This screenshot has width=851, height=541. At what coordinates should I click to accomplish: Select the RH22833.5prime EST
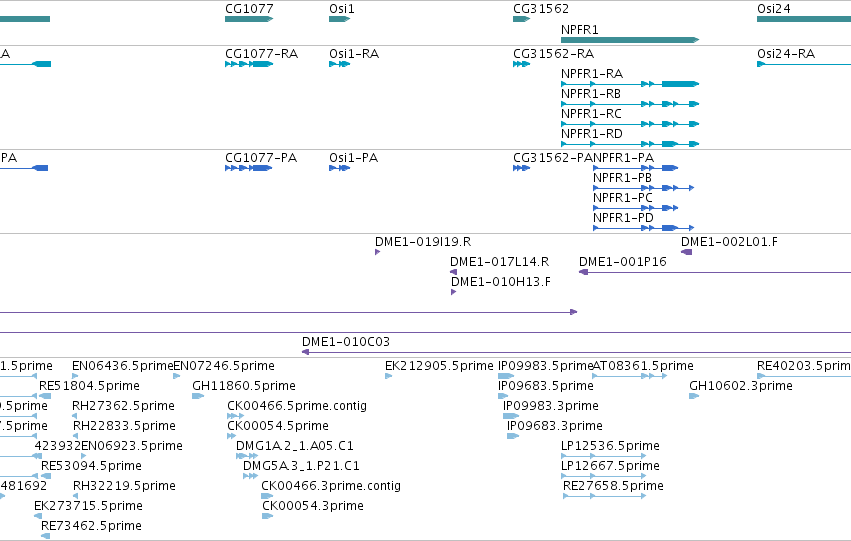click(75, 435)
